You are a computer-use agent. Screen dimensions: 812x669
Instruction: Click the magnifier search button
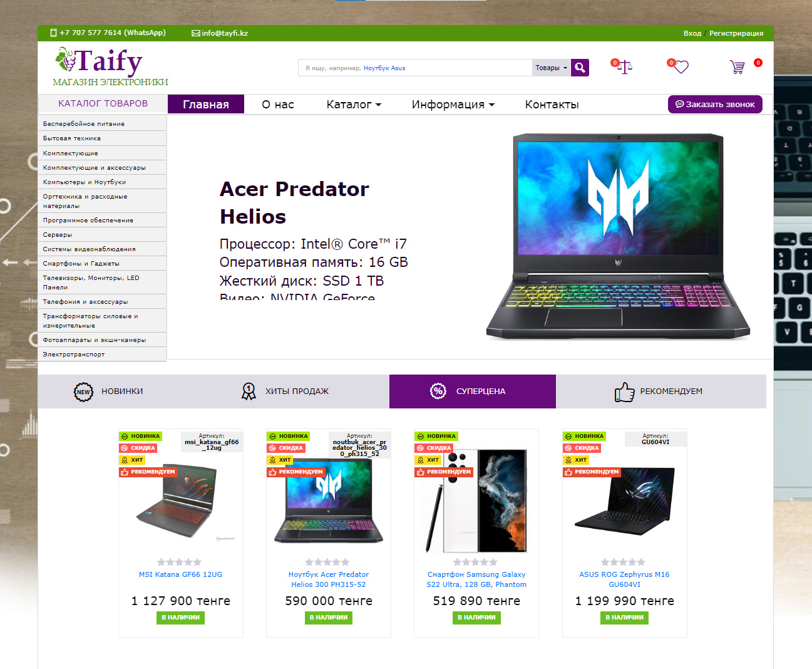click(x=580, y=68)
